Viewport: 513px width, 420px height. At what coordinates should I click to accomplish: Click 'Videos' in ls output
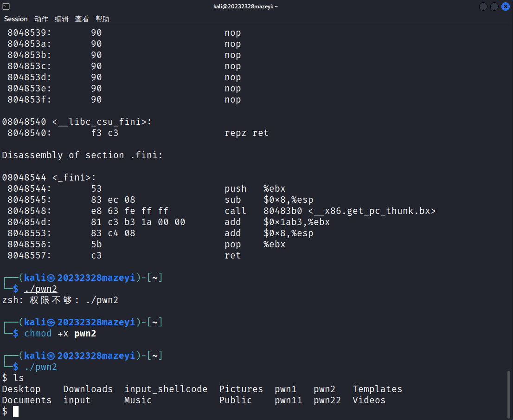pyautogui.click(x=369, y=400)
